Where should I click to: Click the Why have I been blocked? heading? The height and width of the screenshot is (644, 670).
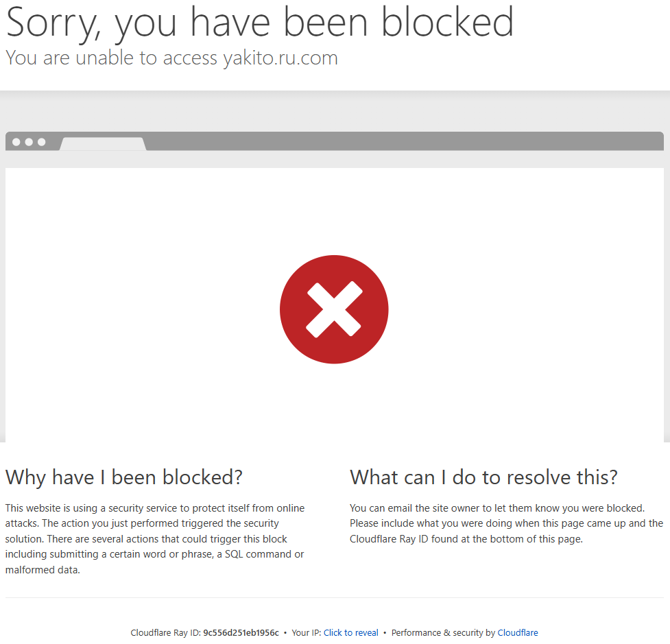point(124,477)
